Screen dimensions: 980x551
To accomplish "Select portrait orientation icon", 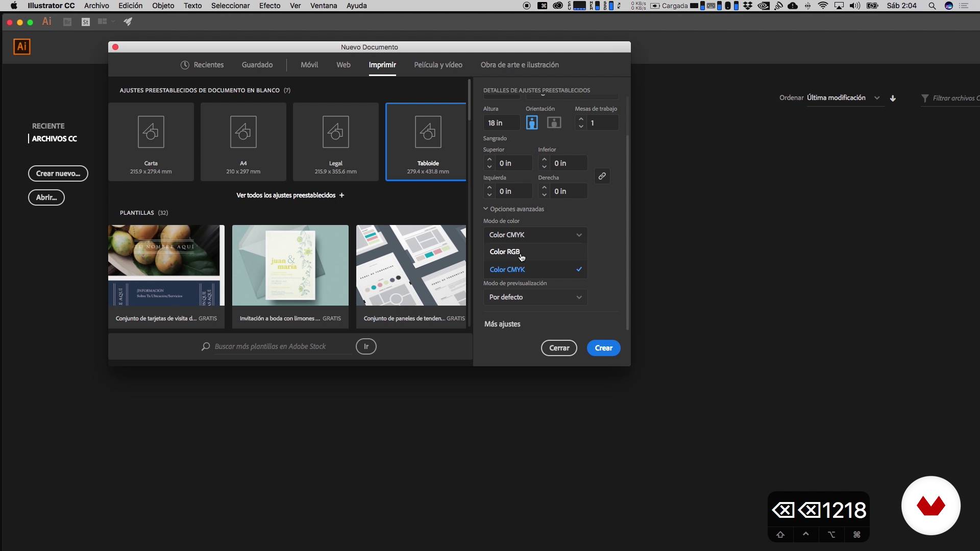I will (x=532, y=122).
